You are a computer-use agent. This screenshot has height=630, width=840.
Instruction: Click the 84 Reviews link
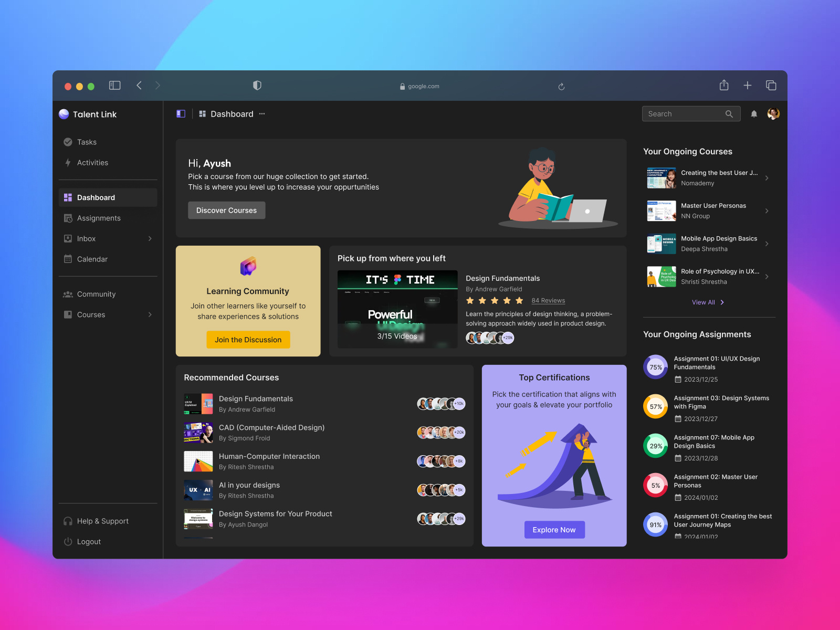point(548,300)
